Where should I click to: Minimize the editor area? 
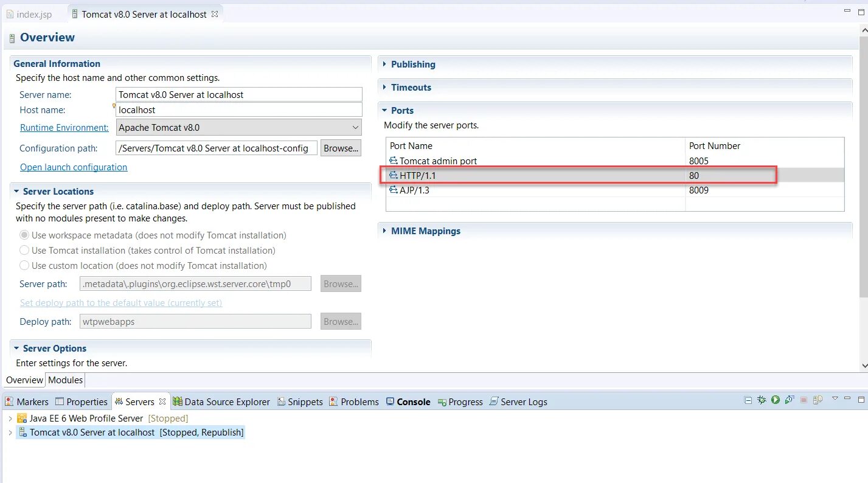pyautogui.click(x=847, y=11)
